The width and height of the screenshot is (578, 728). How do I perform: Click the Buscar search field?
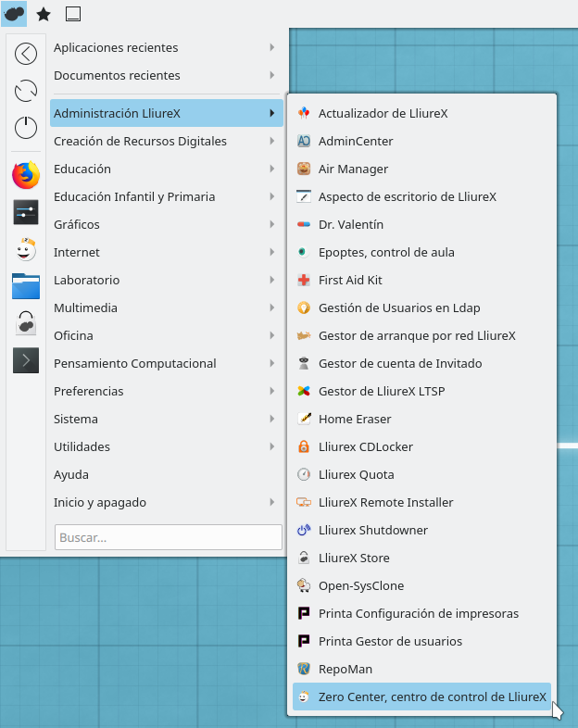168,537
